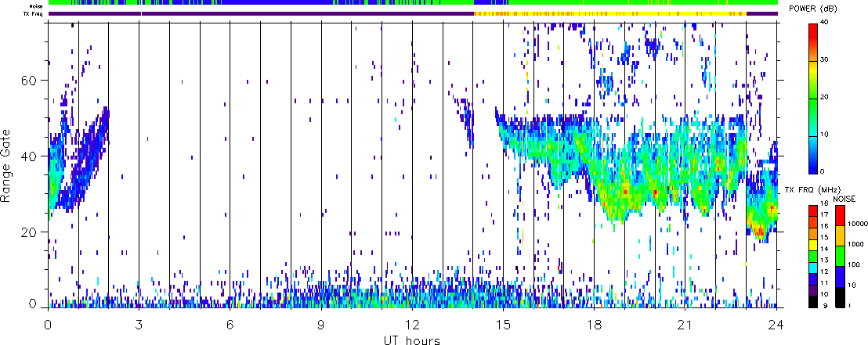Click the power colorbar '30' tick label
This screenshot has width=868, height=345.
tap(826, 61)
